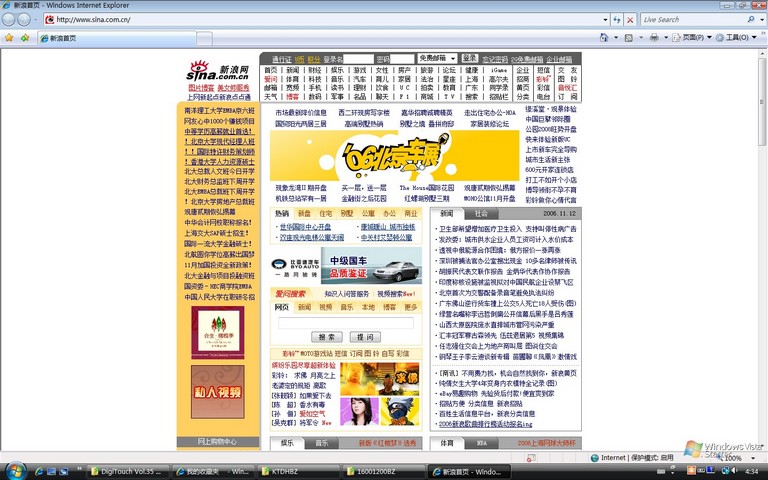The image size is (768, 480).
Task: Open the 财经 link in Sina navigation
Action: pyautogui.click(x=315, y=70)
